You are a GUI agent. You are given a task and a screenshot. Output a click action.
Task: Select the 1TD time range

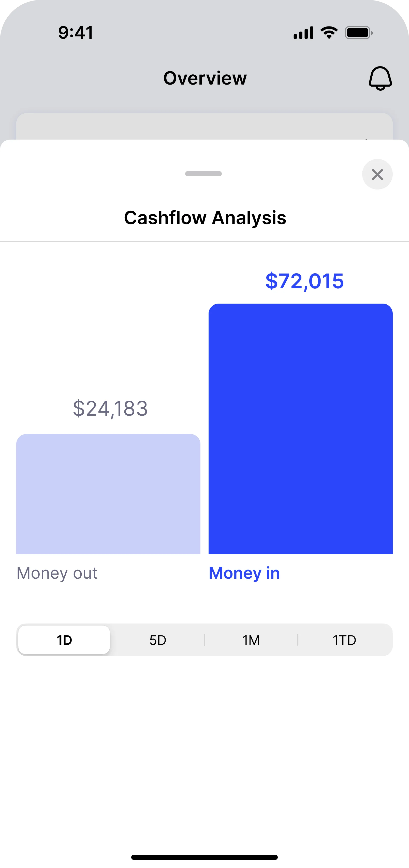[344, 640]
